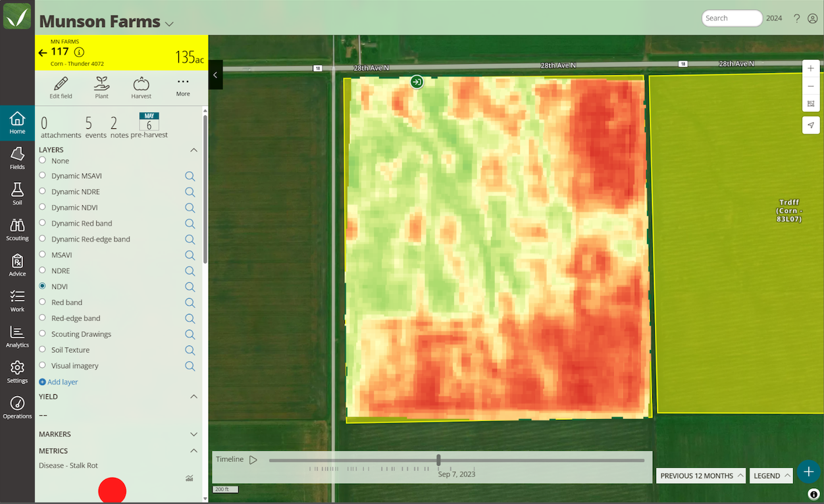Open the Advice sidebar section
The width and height of the screenshot is (824, 504).
(17, 265)
